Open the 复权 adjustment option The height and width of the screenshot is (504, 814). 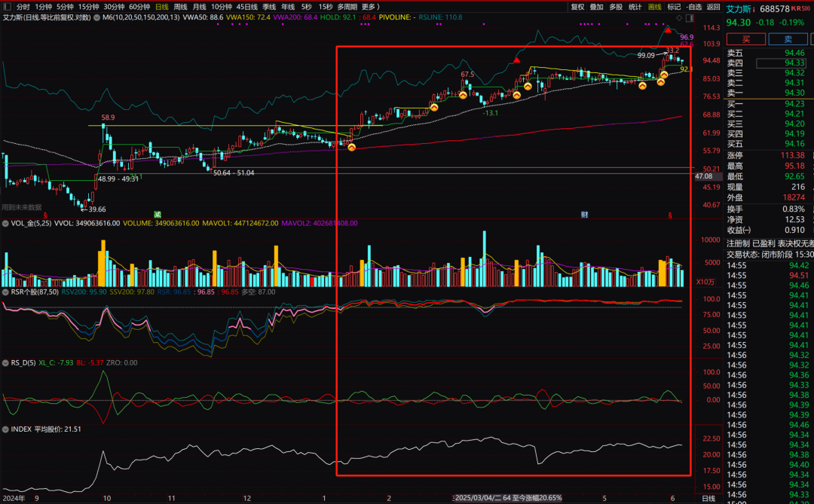578,7
